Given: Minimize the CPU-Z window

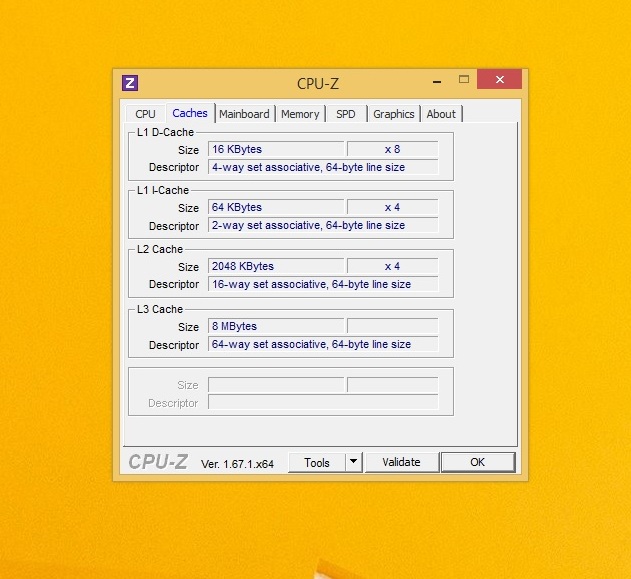Looking at the screenshot, I should point(437,82).
